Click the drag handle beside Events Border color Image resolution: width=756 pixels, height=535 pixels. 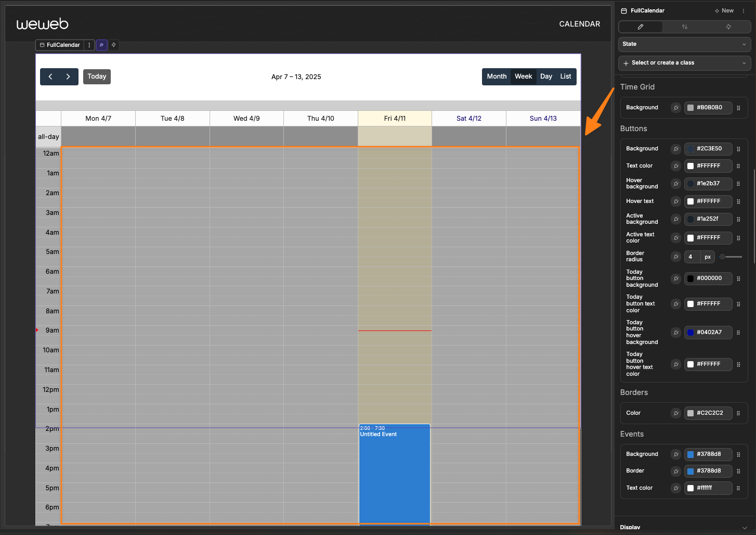[x=738, y=471]
